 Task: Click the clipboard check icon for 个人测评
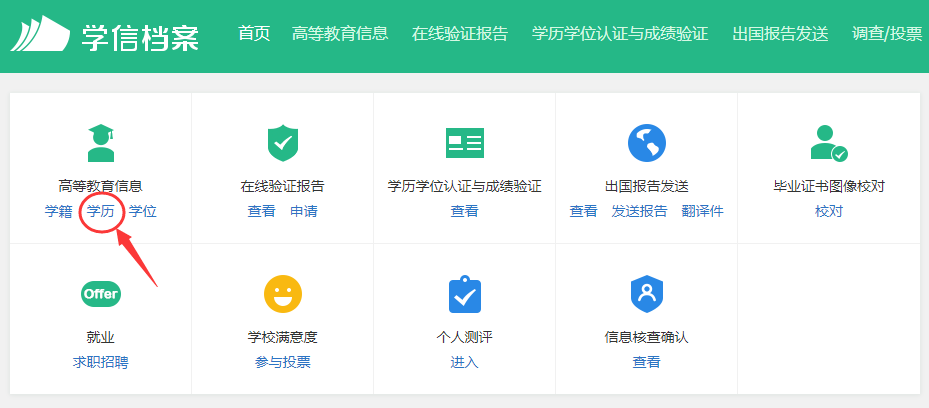(464, 294)
